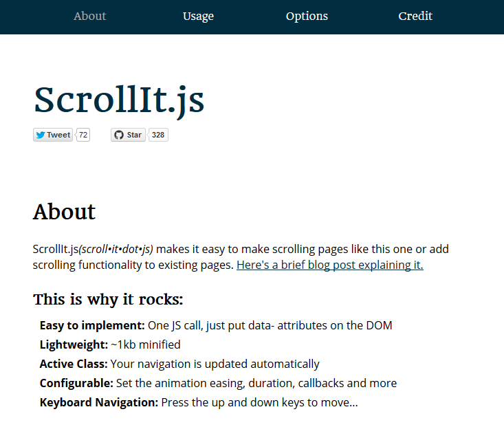Click the GitHub Star button
504x427 pixels.
129,135
